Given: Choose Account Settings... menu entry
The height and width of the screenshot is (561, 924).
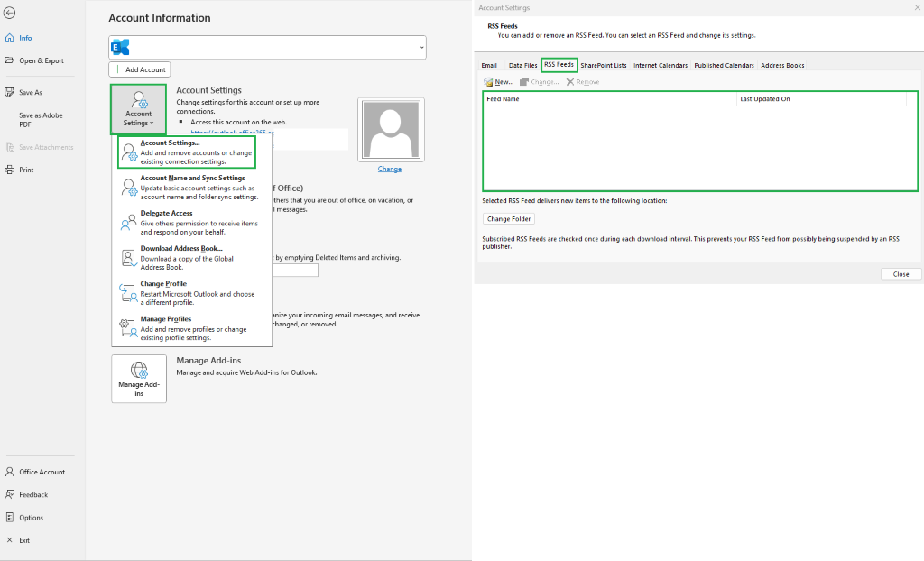Looking at the screenshot, I should (x=187, y=152).
